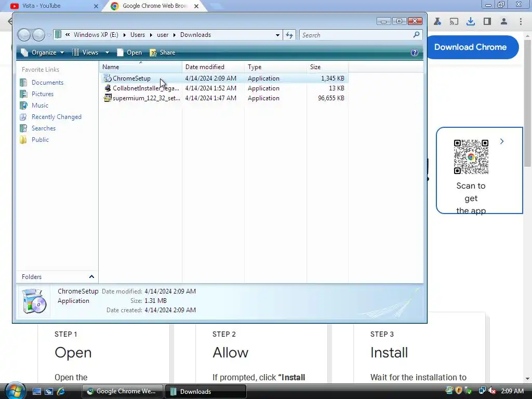The height and width of the screenshot is (399, 532).
Task: Click the 96,655 KB size cell
Action: tap(331, 98)
